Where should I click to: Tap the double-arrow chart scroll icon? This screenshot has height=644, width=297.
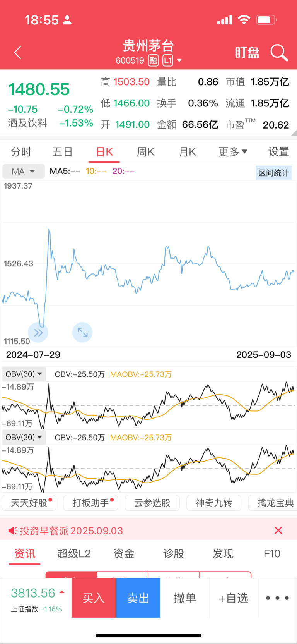pos(38,332)
